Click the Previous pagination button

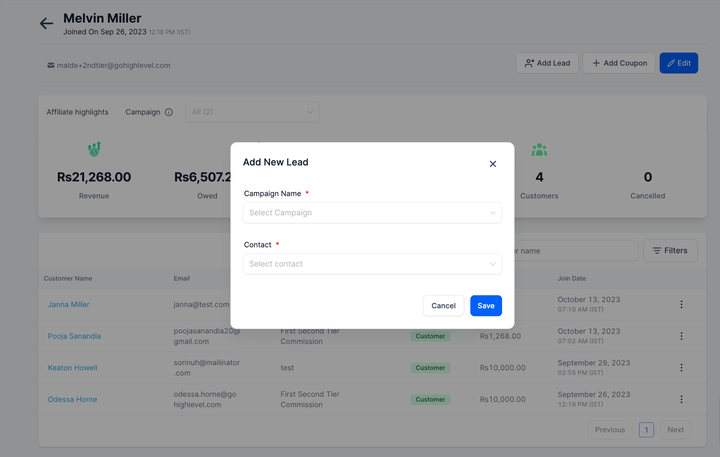point(610,430)
